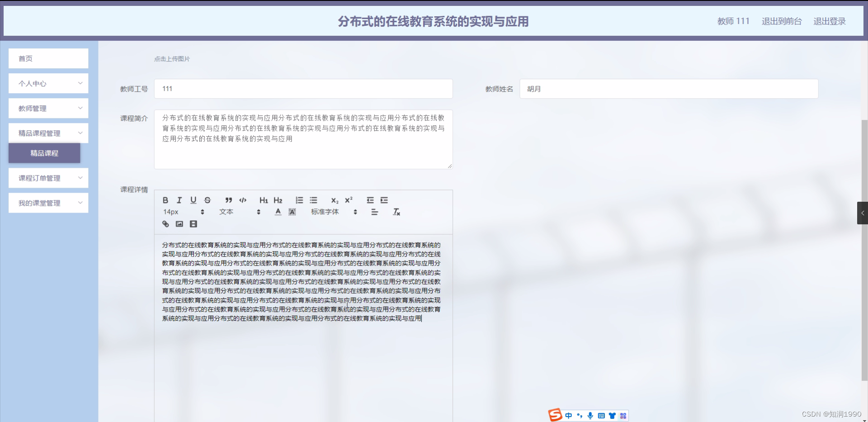Apply blockquote formatting in the editor

coord(228,200)
